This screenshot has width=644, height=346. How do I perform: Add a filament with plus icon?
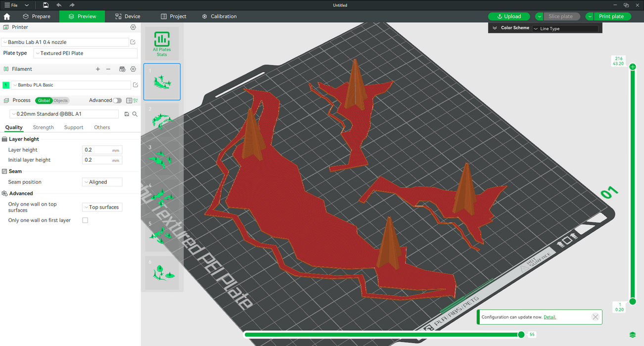click(x=98, y=69)
